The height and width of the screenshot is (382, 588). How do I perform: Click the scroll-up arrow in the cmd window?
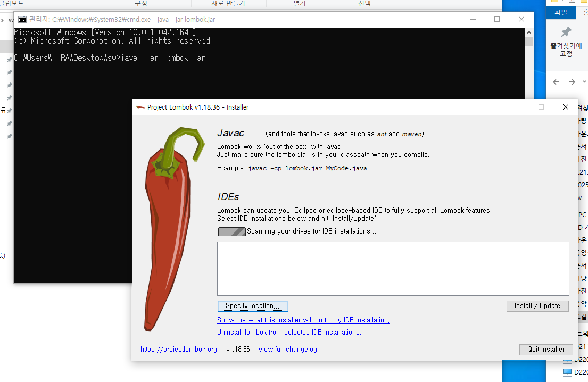[529, 32]
